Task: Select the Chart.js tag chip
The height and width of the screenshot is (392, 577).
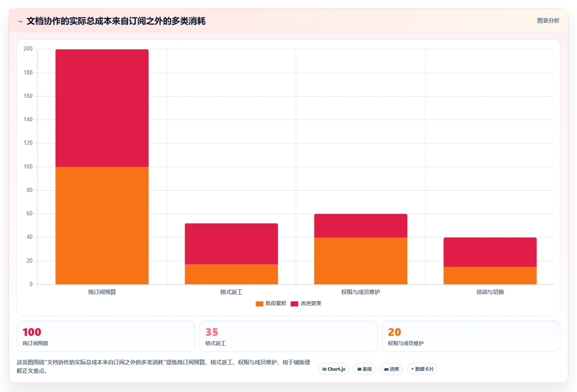Action: coord(334,369)
